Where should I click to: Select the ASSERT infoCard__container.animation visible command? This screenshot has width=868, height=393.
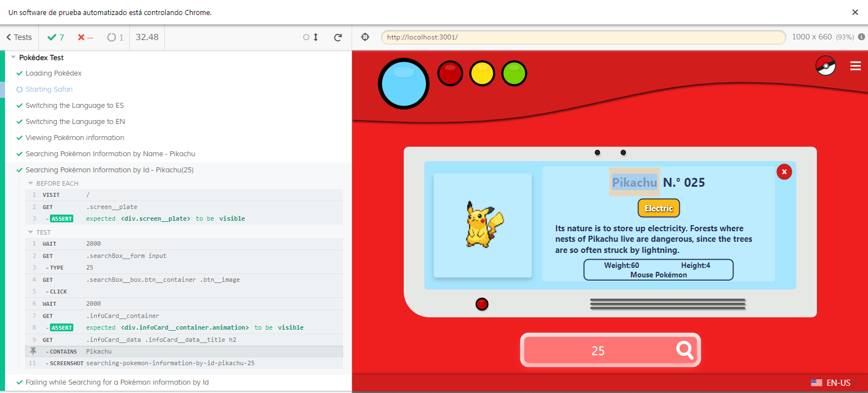click(184, 327)
